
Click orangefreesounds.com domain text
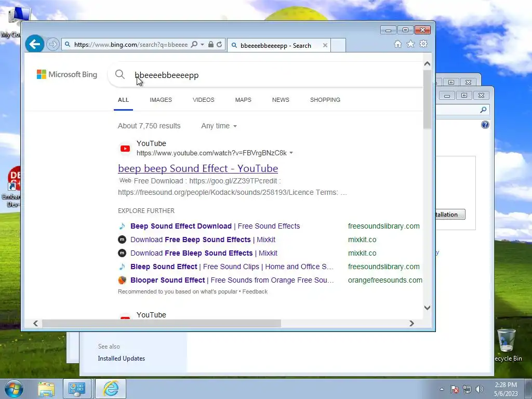point(385,280)
